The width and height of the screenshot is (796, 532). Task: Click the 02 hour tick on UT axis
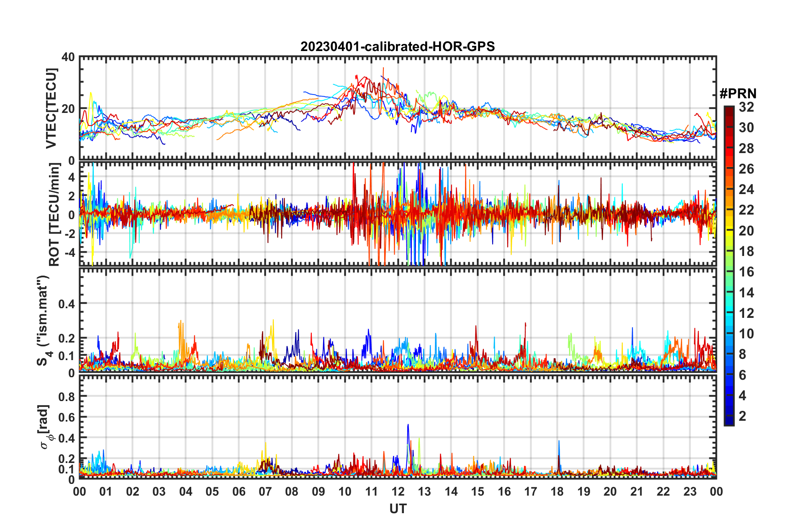pos(133,491)
